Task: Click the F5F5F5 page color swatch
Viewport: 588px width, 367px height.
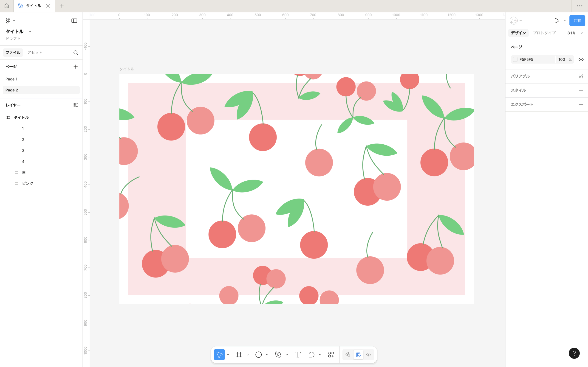Action: 515,59
